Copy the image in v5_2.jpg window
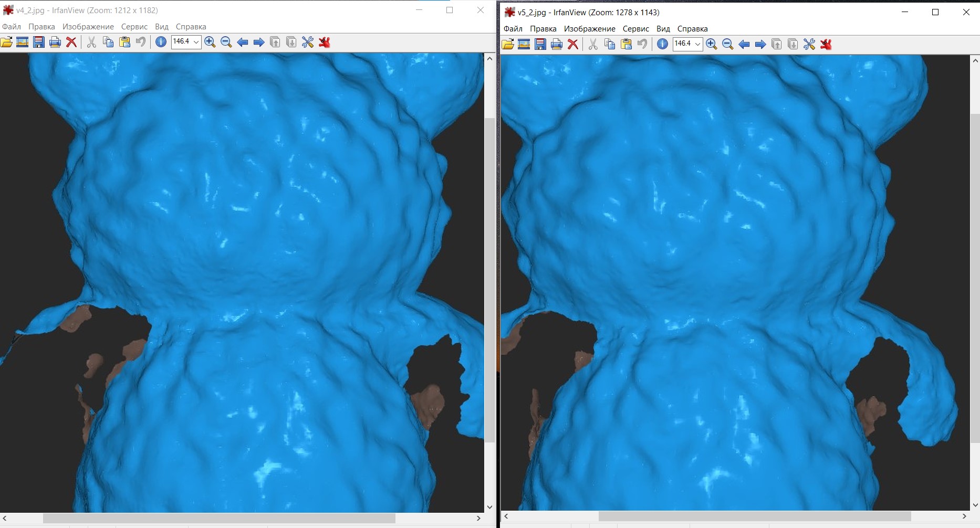This screenshot has height=528, width=980. (610, 44)
